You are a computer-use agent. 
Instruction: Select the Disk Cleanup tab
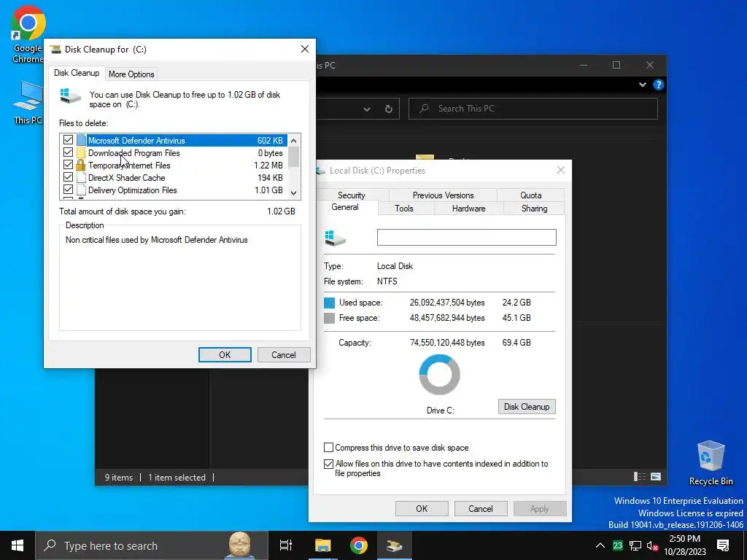coord(76,73)
